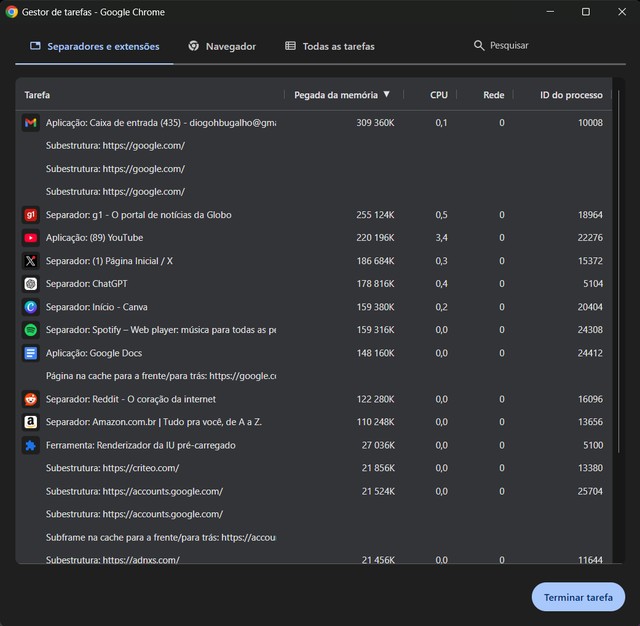The height and width of the screenshot is (626, 640).
Task: Click the Chrome logo in title bar
Action: [x=11, y=12]
